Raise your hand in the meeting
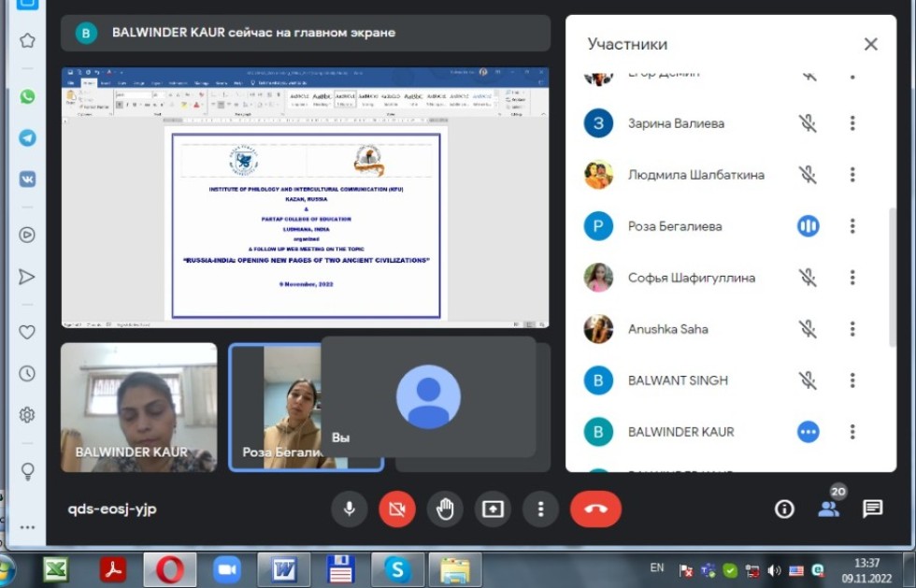916x588 pixels. pos(445,509)
